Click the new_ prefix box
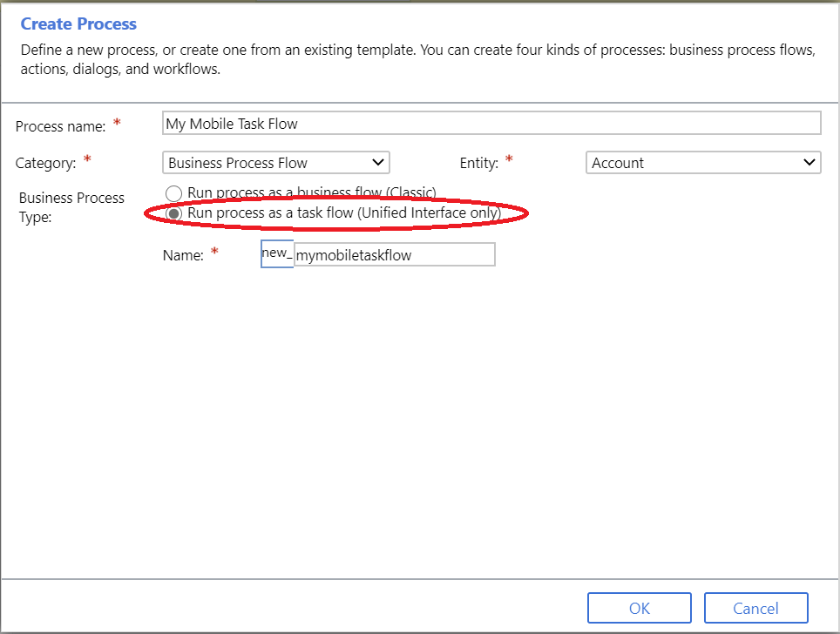 [277, 253]
